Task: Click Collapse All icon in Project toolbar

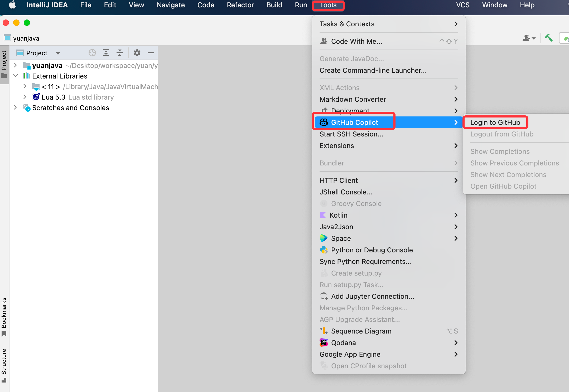Action: point(120,53)
